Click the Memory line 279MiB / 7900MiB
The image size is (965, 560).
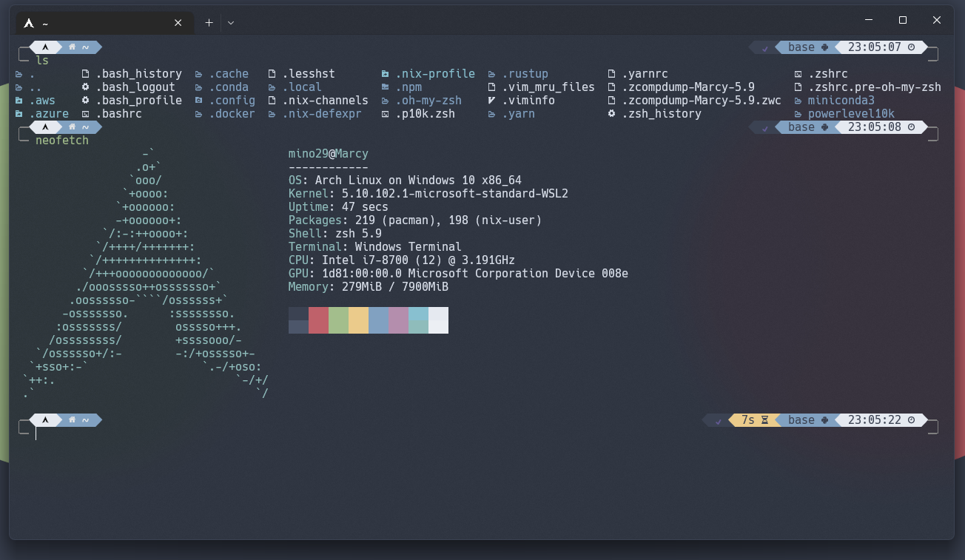pos(369,287)
